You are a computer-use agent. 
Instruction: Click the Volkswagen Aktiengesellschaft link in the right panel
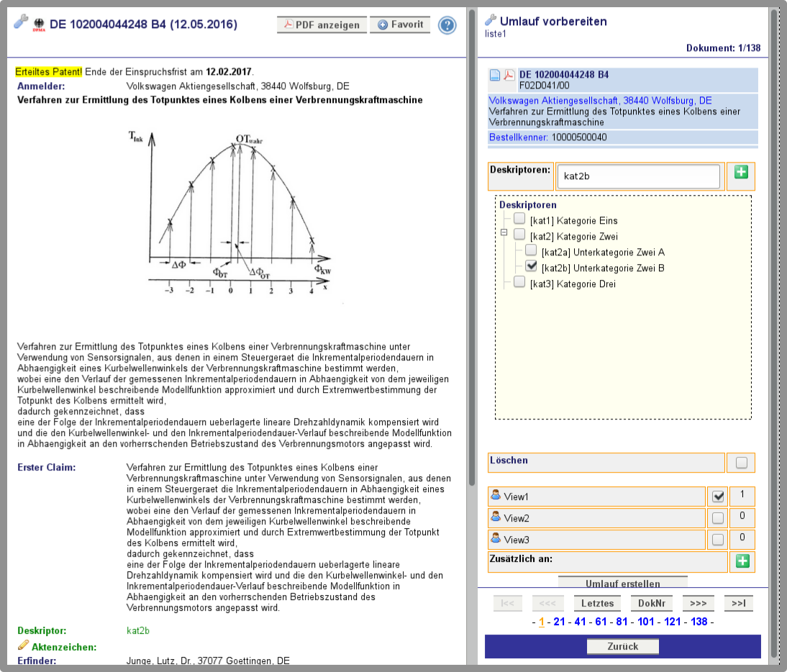pos(600,101)
